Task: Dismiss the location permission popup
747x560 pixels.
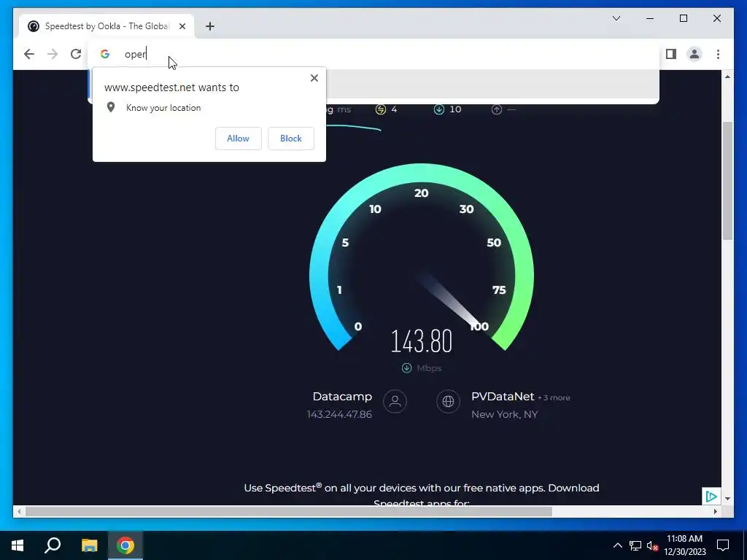Action: (x=314, y=78)
